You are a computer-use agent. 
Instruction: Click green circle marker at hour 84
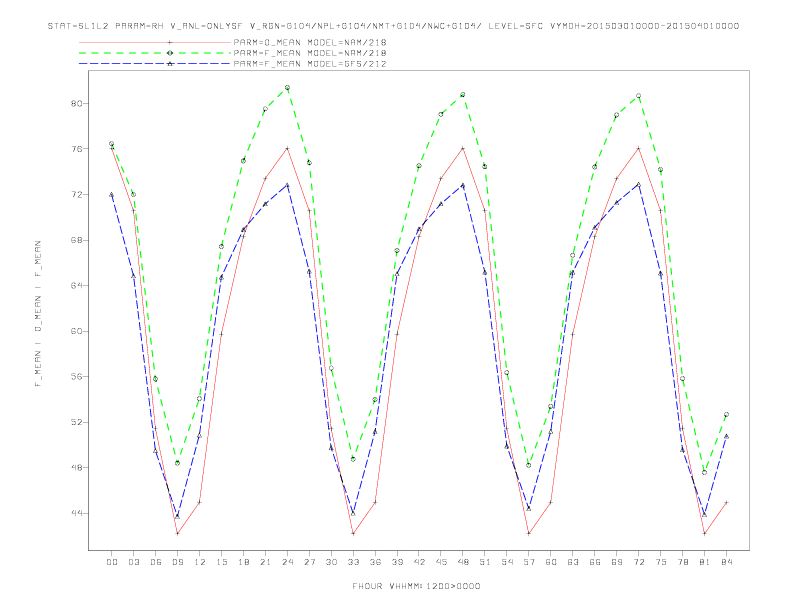tap(726, 415)
